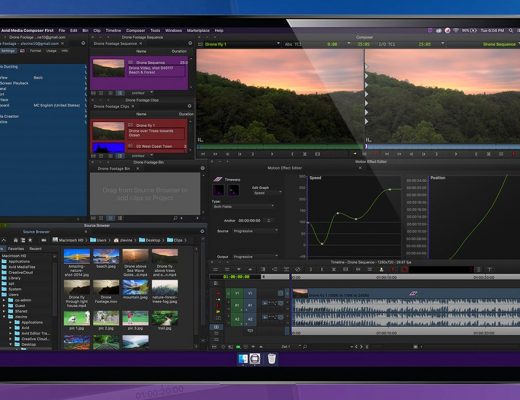Select the Clips breadcrumb in Source Browser

click(x=175, y=240)
